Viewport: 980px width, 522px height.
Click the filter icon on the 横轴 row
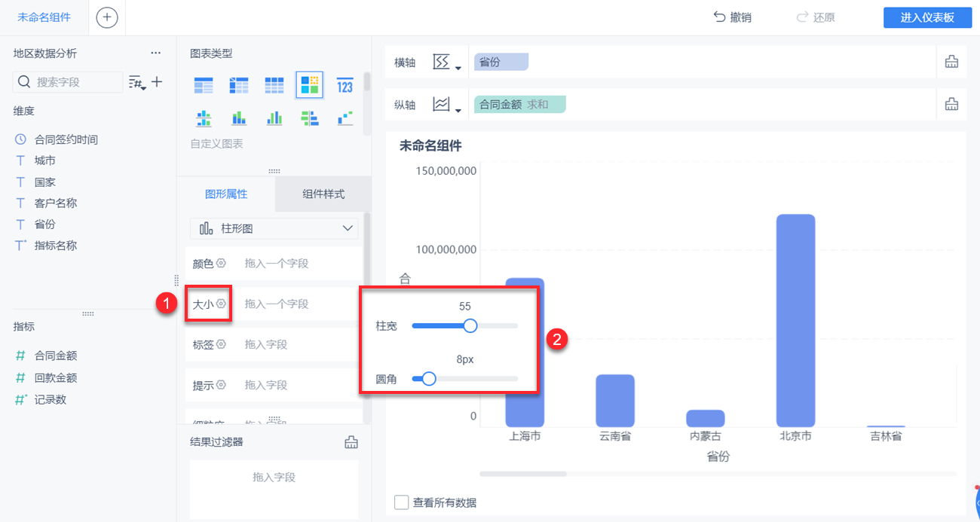coord(951,63)
